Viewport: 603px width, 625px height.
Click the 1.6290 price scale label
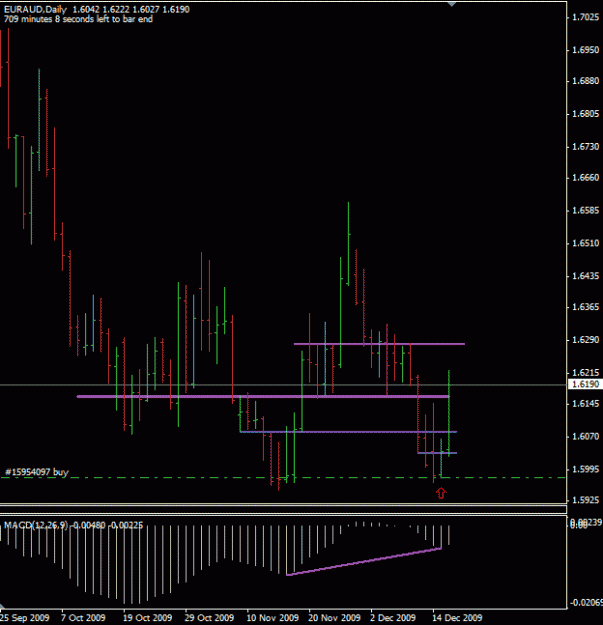(x=585, y=340)
